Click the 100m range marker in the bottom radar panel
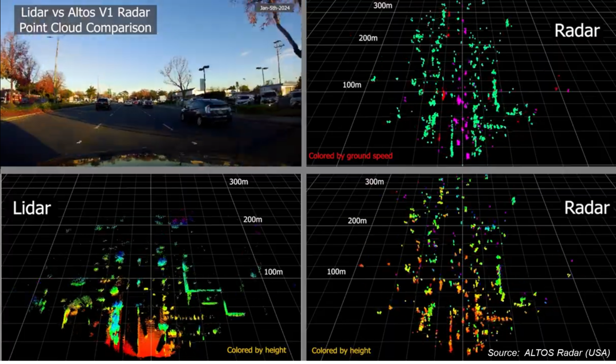 (x=336, y=271)
